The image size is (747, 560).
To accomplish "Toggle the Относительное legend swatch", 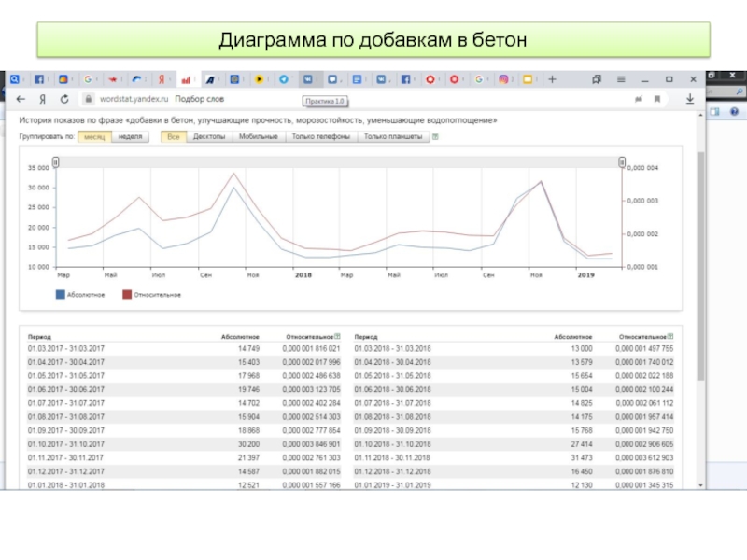I will 127,294.
